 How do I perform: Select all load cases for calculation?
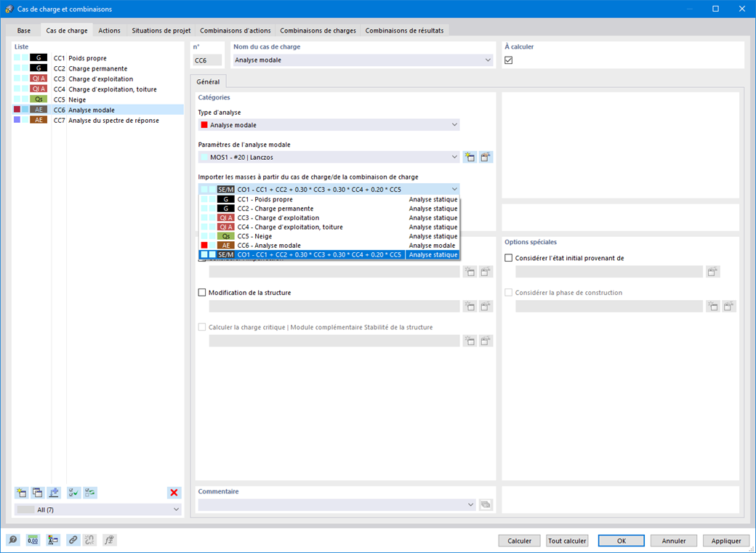(x=73, y=493)
